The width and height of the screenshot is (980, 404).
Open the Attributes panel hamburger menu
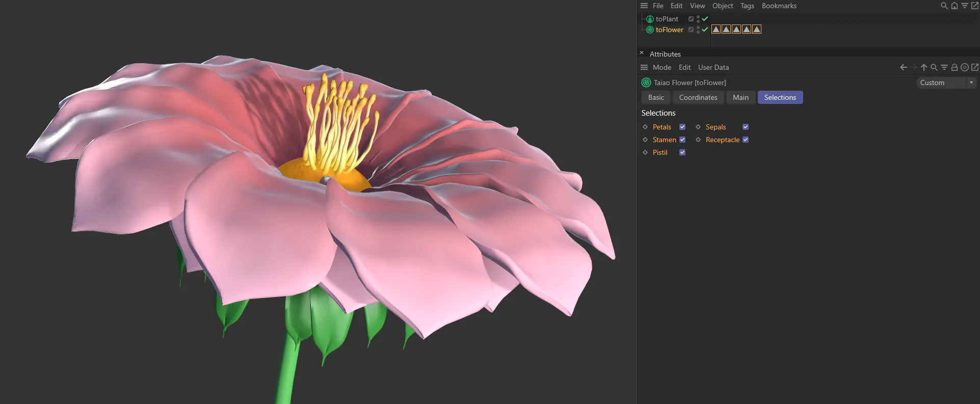coord(644,67)
